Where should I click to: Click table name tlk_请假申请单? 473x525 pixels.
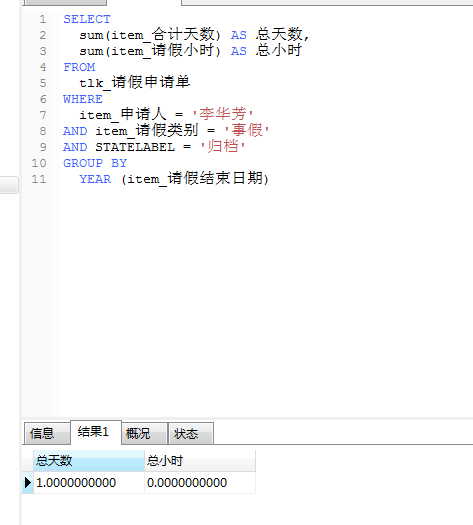pos(135,82)
